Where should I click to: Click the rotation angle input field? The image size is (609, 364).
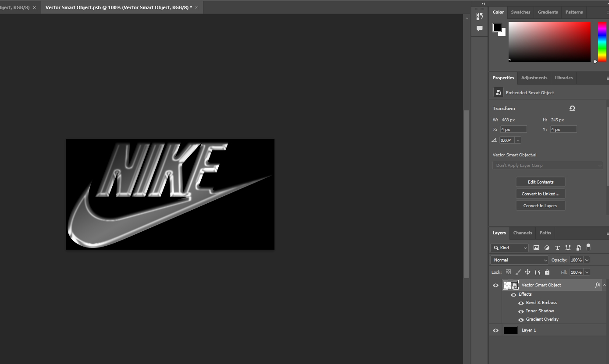click(507, 140)
